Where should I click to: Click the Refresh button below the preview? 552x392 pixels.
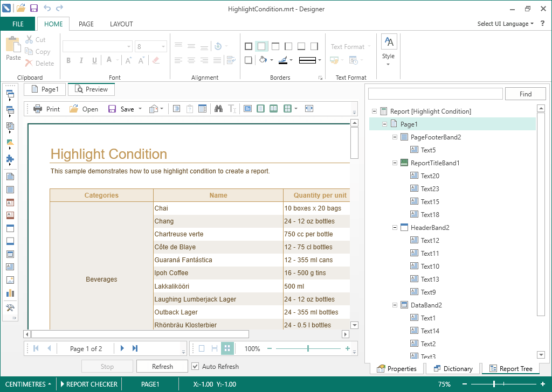click(162, 366)
